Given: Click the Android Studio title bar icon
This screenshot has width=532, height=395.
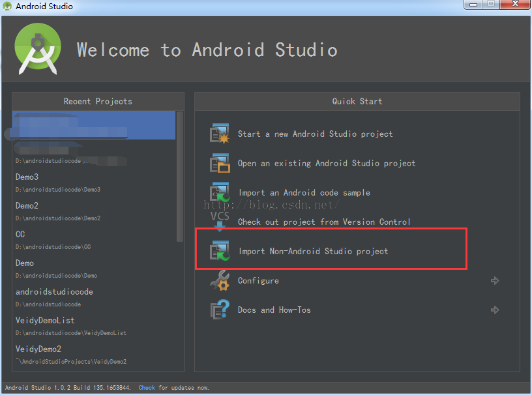Looking at the screenshot, I should click(x=7, y=6).
